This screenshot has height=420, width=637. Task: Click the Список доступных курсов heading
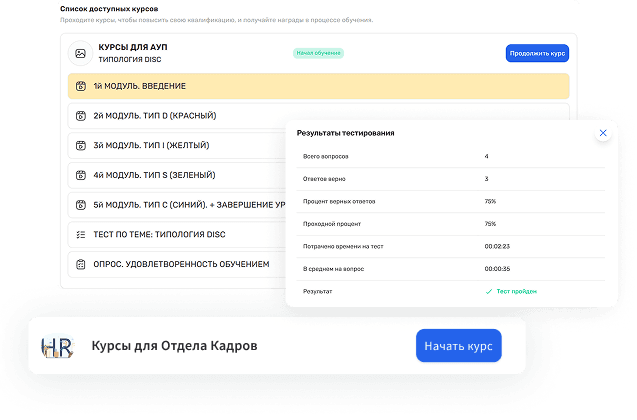[x=109, y=9]
